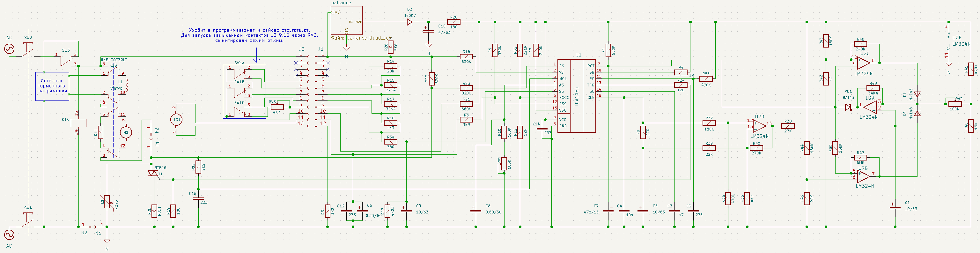Click the RCGC pin label on U1
This screenshot has width=980, height=253.
point(564,97)
